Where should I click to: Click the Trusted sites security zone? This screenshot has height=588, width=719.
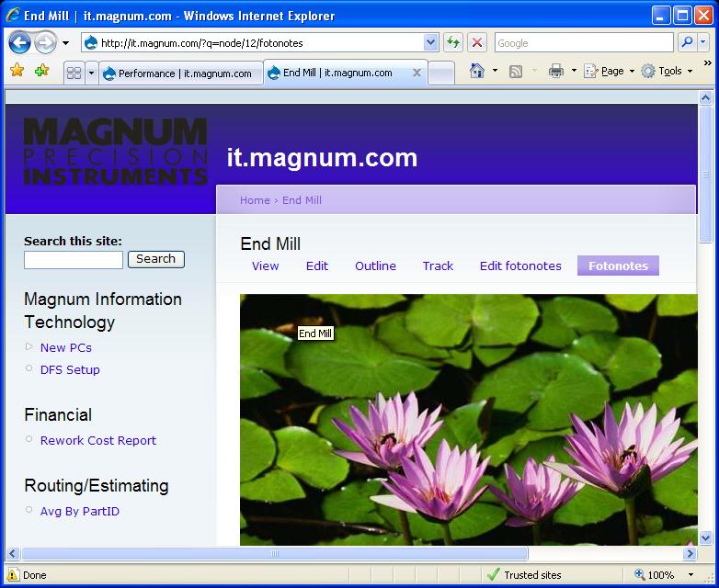click(x=525, y=575)
